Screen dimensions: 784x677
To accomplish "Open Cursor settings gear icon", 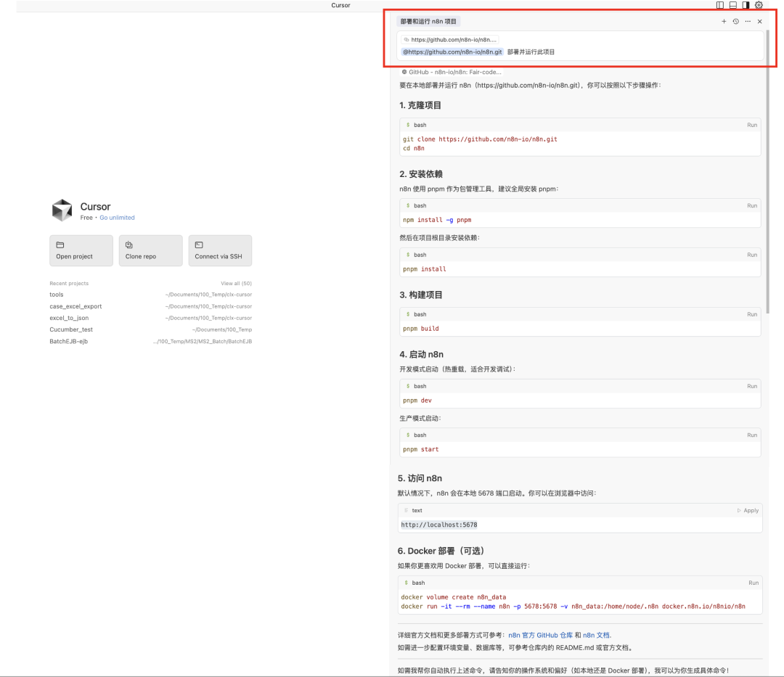I will 759,5.
